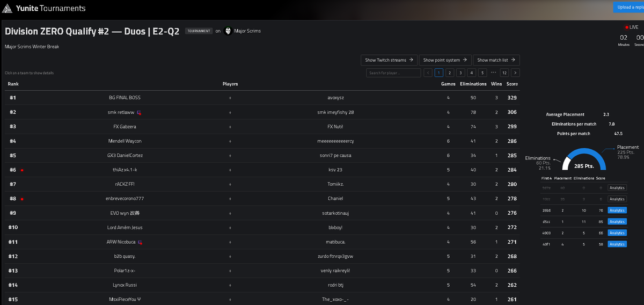Open Analytics for match 49f1
This screenshot has width=644, height=305.
[617, 244]
